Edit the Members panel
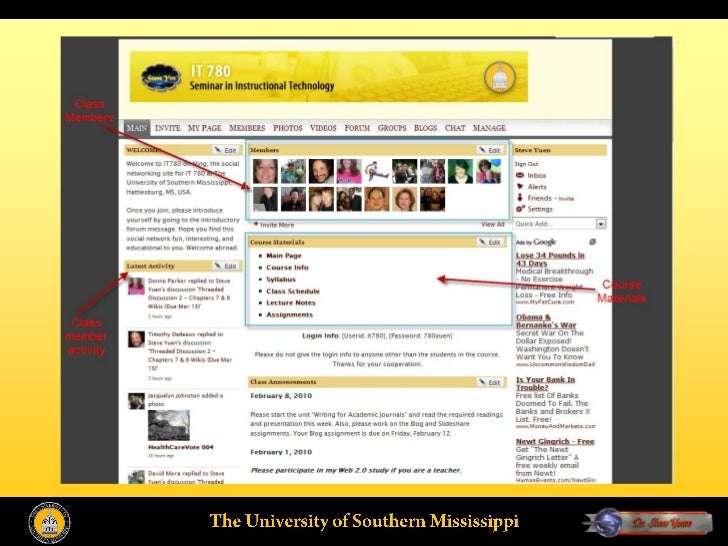Image resolution: width=728 pixels, height=546 pixels. coord(490,150)
